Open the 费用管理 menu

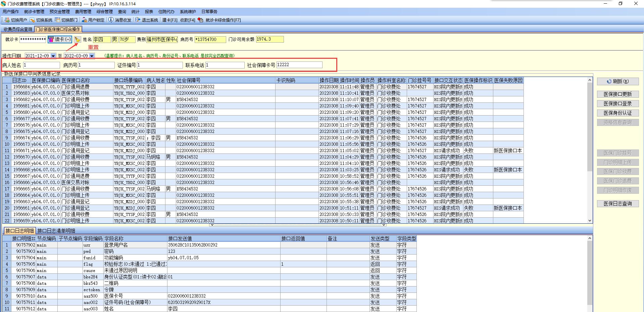click(83, 12)
